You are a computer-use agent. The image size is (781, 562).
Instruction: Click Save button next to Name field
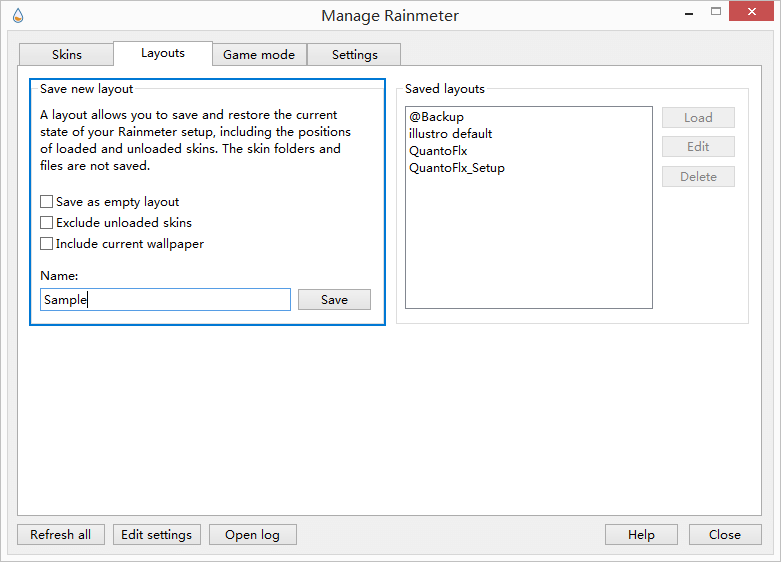(x=334, y=299)
